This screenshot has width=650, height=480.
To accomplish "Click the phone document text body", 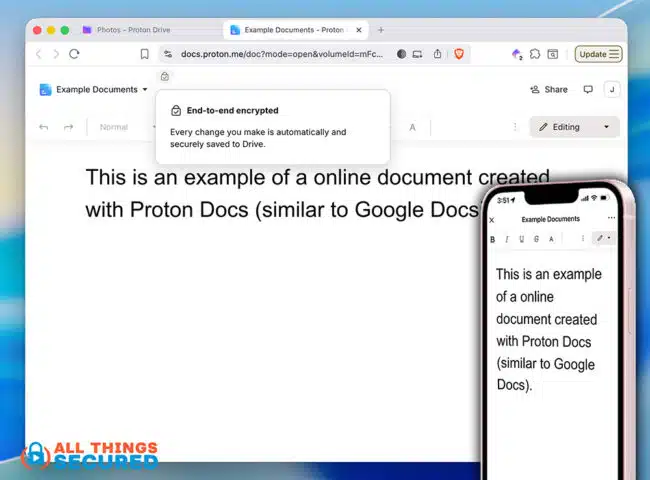I will pyautogui.click(x=548, y=330).
